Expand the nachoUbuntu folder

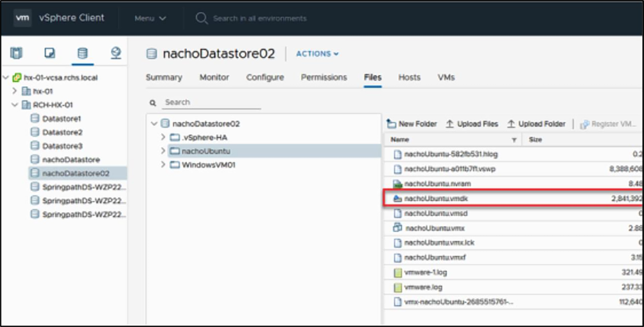coord(163,151)
